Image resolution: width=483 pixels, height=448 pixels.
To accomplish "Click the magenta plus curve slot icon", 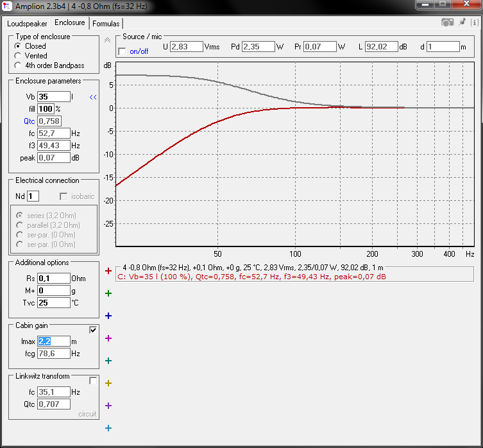I will 108,338.
